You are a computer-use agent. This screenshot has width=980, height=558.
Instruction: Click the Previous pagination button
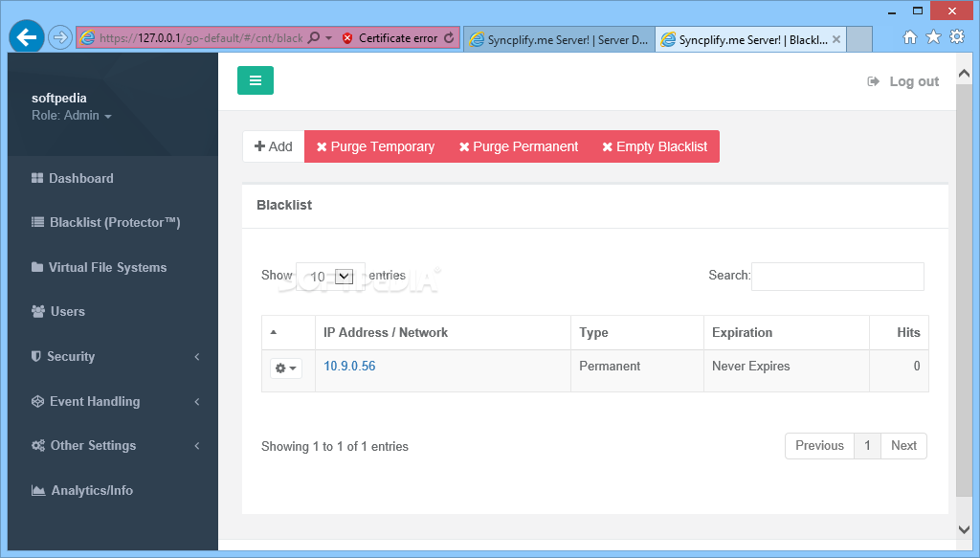pos(819,445)
